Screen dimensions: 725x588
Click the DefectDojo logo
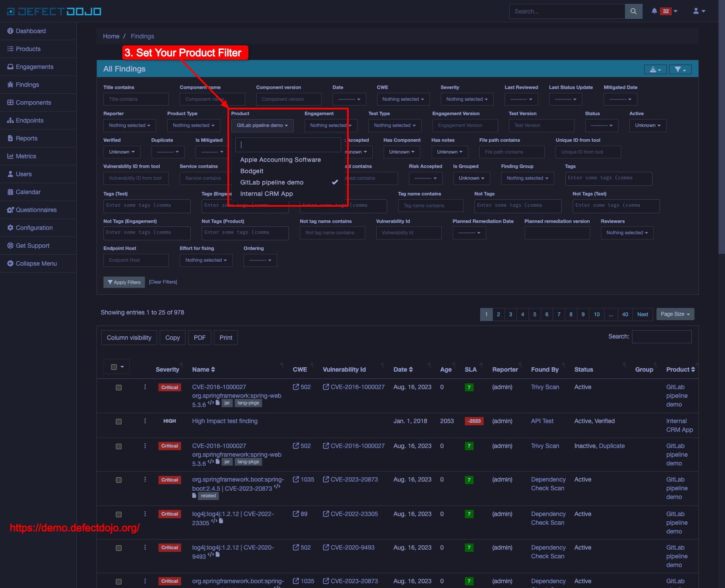[55, 11]
